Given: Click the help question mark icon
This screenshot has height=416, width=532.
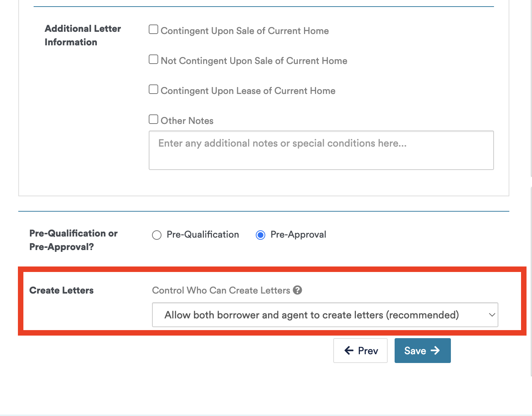Looking at the screenshot, I should click(x=298, y=290).
